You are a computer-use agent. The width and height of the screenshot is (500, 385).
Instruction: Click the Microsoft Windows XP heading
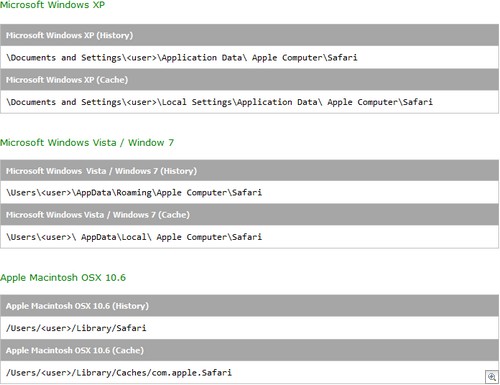(x=52, y=5)
